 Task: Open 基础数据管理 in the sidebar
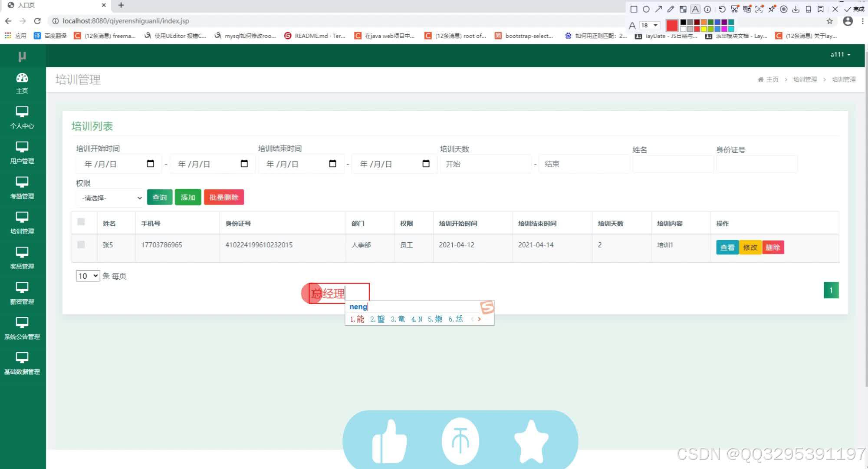click(22, 364)
